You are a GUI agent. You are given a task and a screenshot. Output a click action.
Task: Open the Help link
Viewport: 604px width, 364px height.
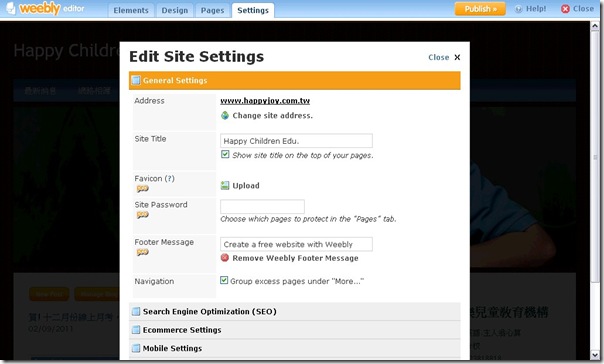(536, 9)
